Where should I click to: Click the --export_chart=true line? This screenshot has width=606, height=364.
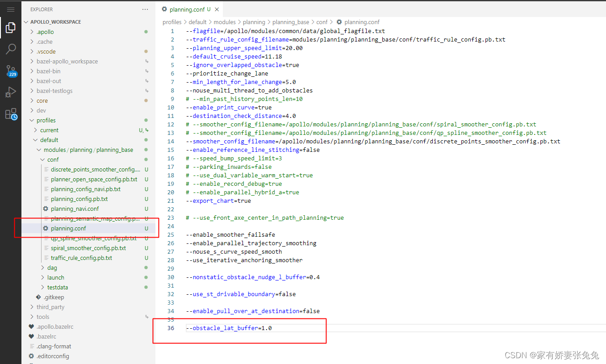click(x=218, y=201)
